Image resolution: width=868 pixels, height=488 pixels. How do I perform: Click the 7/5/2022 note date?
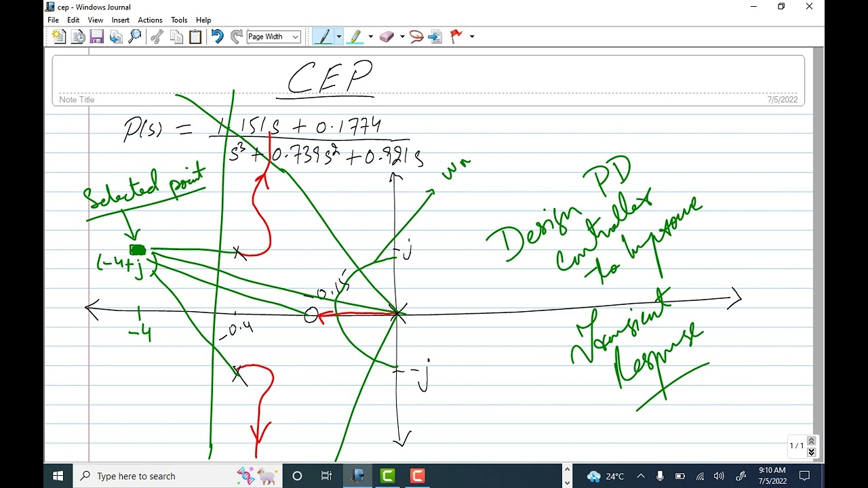(783, 100)
